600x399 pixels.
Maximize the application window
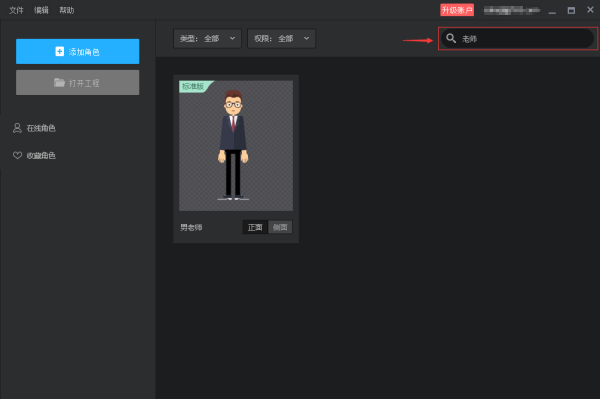click(571, 10)
